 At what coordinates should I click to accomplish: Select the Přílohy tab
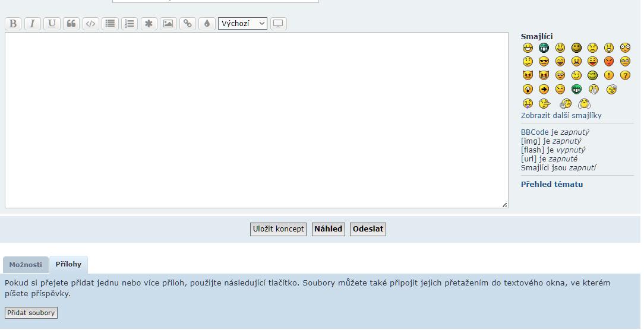[68, 264]
